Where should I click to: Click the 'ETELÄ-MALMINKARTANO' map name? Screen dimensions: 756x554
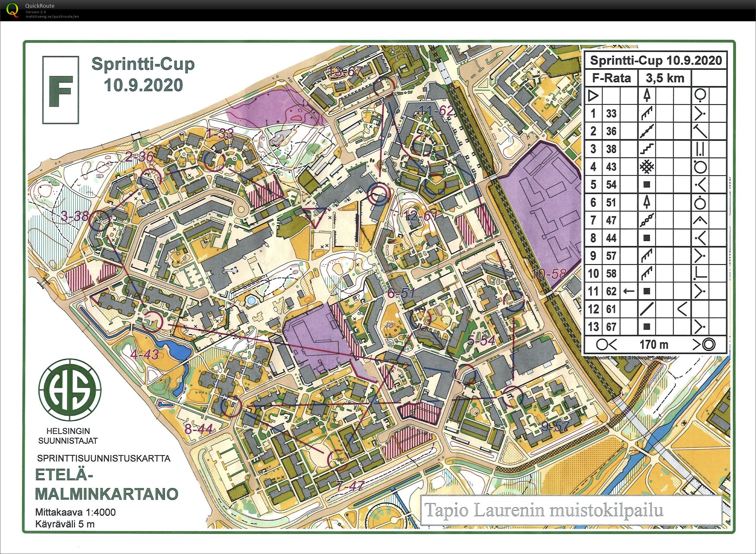pyautogui.click(x=107, y=484)
